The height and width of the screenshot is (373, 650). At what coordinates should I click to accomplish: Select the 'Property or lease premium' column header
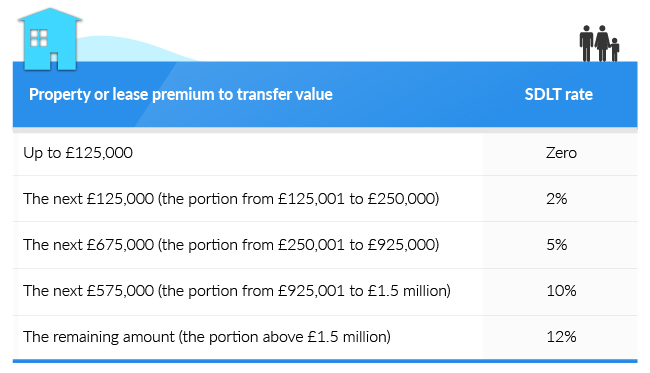181,94
